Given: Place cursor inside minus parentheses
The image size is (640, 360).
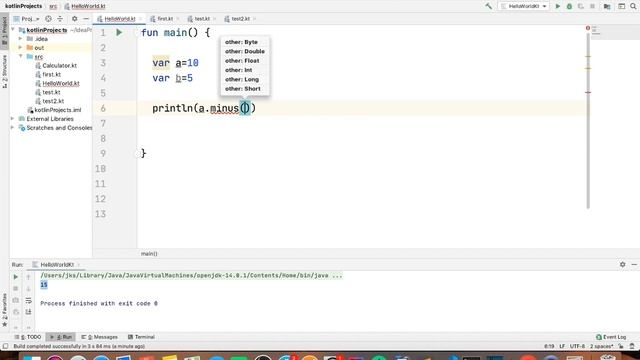Looking at the screenshot, I should point(244,108).
